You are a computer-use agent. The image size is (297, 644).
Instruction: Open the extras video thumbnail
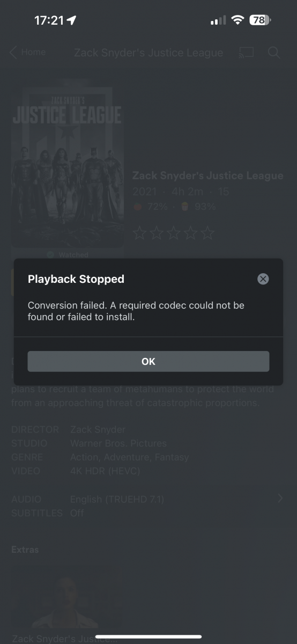[67, 595]
